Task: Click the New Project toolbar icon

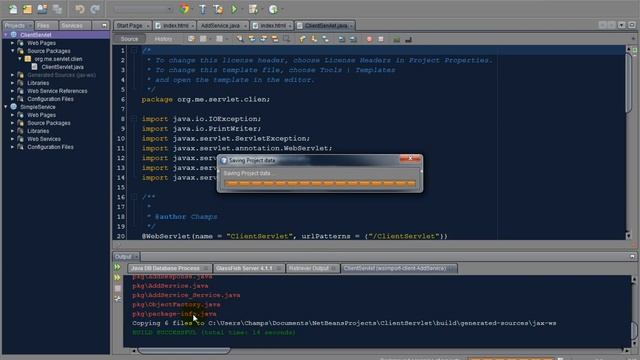Action: 27,9
